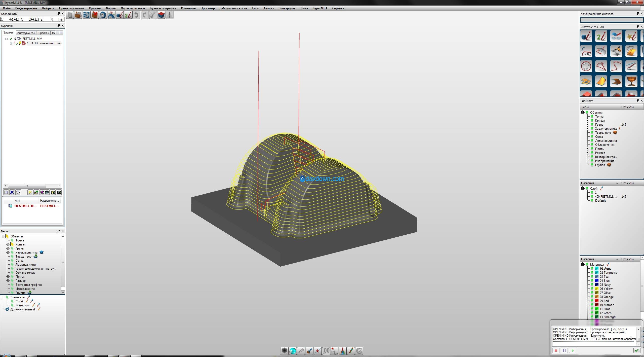Click the 11 Lime color swatch
The height and width of the screenshot is (357, 644).
(596, 309)
